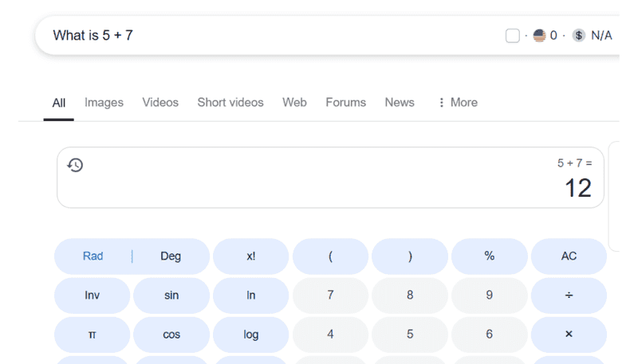The image size is (638, 364).
Task: Click the US flag icon in search bar
Action: click(x=540, y=35)
